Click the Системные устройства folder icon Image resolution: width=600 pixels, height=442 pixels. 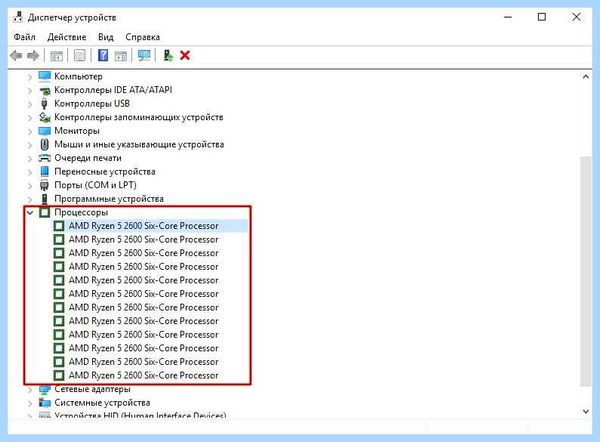(44, 403)
